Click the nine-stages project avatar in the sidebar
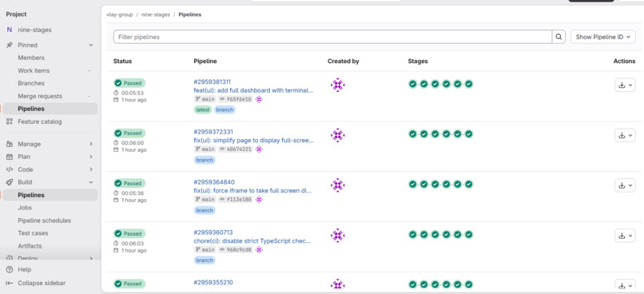This screenshot has width=644, height=294. [10, 30]
